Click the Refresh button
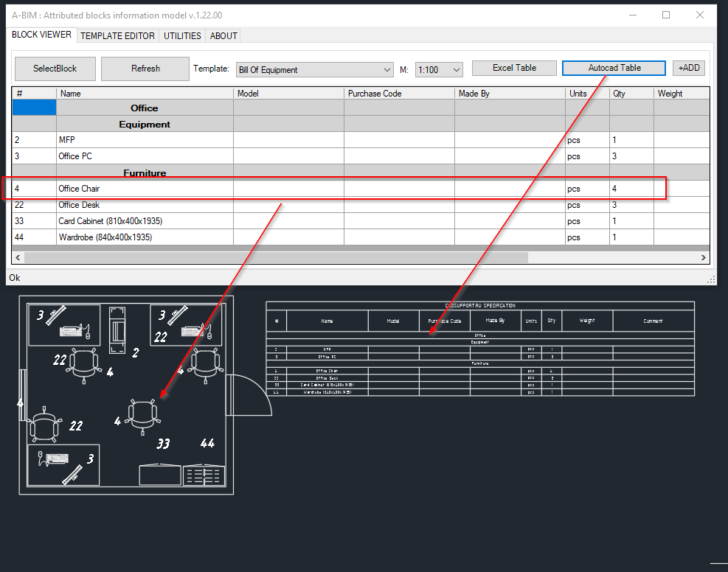Screen dimensions: 728x572 click(145, 69)
